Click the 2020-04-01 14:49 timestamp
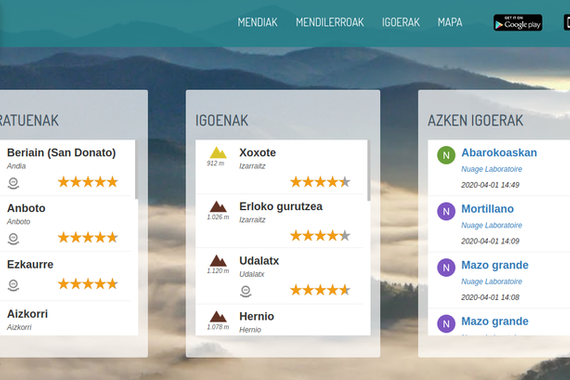This screenshot has width=570, height=380. [x=490, y=185]
